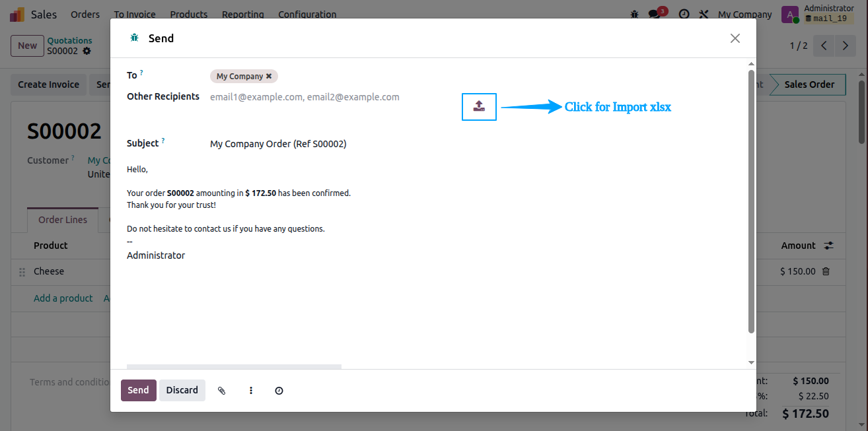Image resolution: width=868 pixels, height=431 pixels.
Task: Click the $ 172.50 total value
Action: (805, 414)
